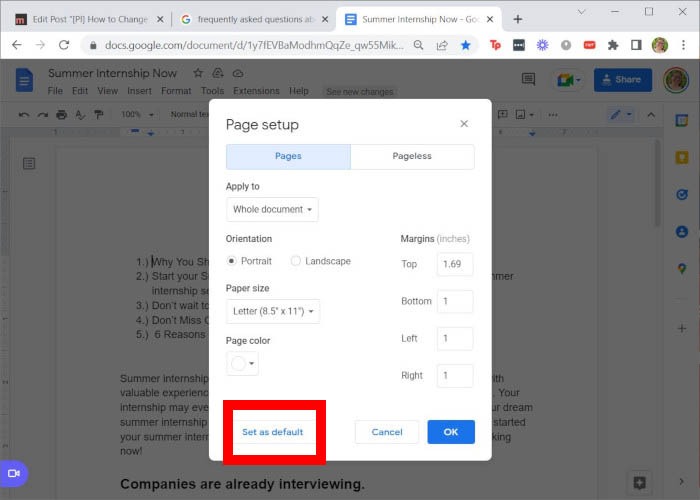
Task: Click the purple camera recording button
Action: [x=13, y=473]
